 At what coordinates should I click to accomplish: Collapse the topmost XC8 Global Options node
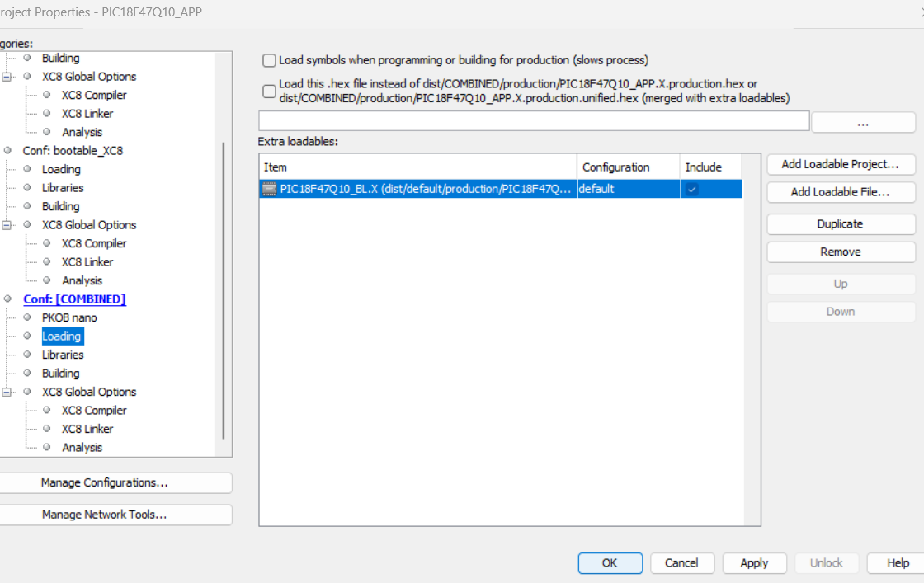coord(7,77)
